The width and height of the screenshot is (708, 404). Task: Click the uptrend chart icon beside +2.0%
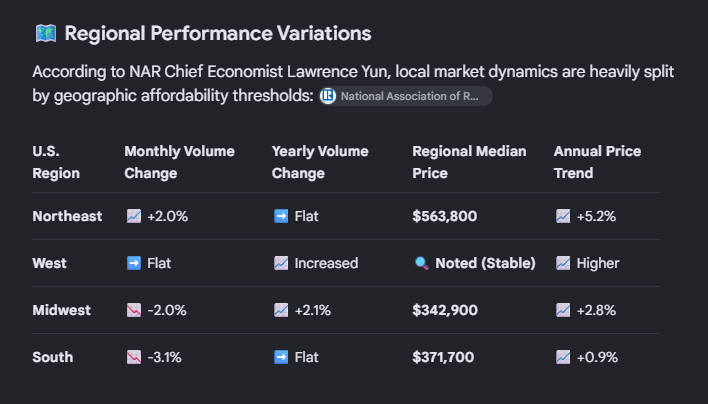[x=134, y=216]
